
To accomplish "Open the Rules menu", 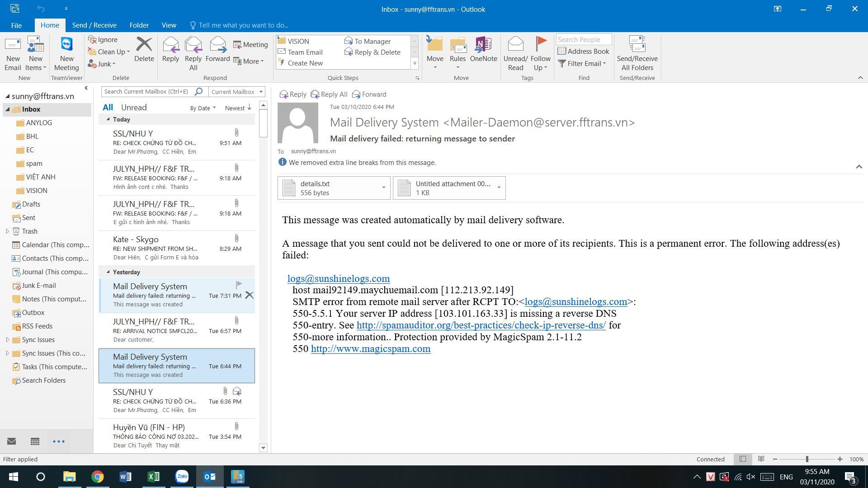I will point(458,54).
